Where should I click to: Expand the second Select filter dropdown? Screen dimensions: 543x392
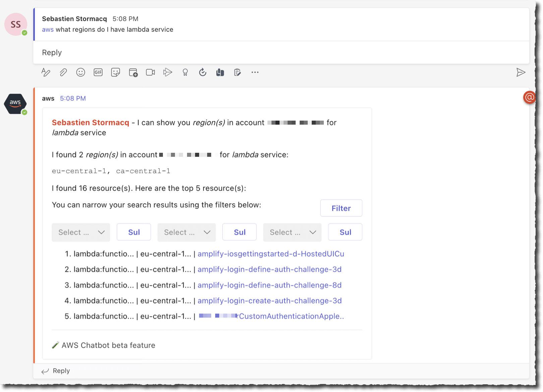tap(186, 232)
